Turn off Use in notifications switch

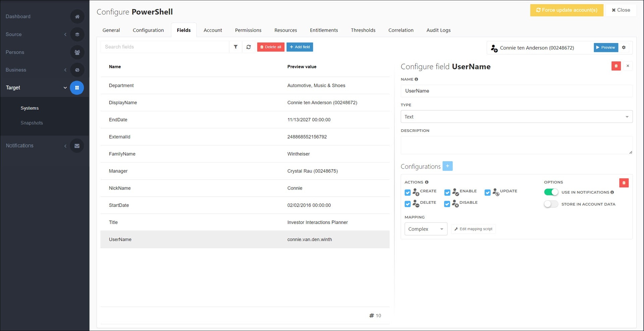551,192
